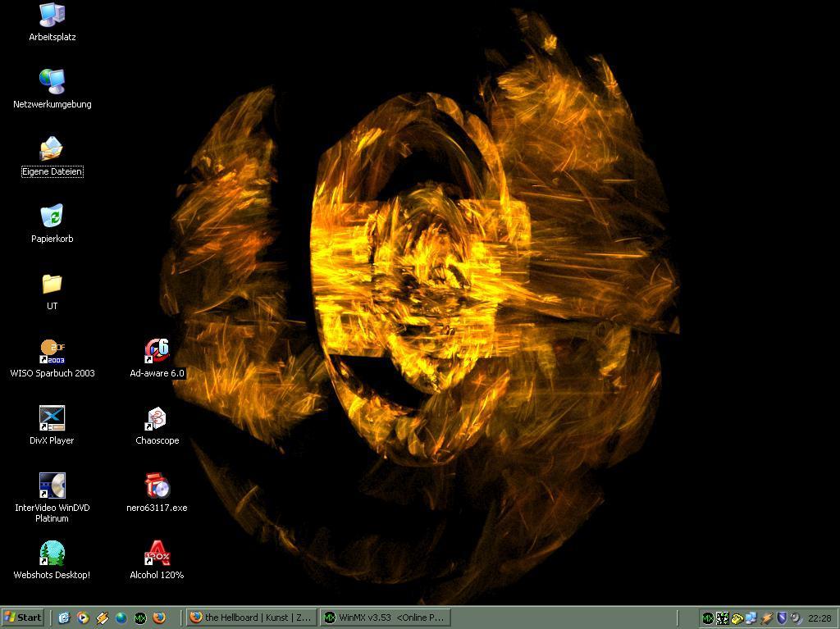The width and height of the screenshot is (840, 629).
Task: Launch WISO Sparbuch 2003 shortcut
Action: coord(52,351)
